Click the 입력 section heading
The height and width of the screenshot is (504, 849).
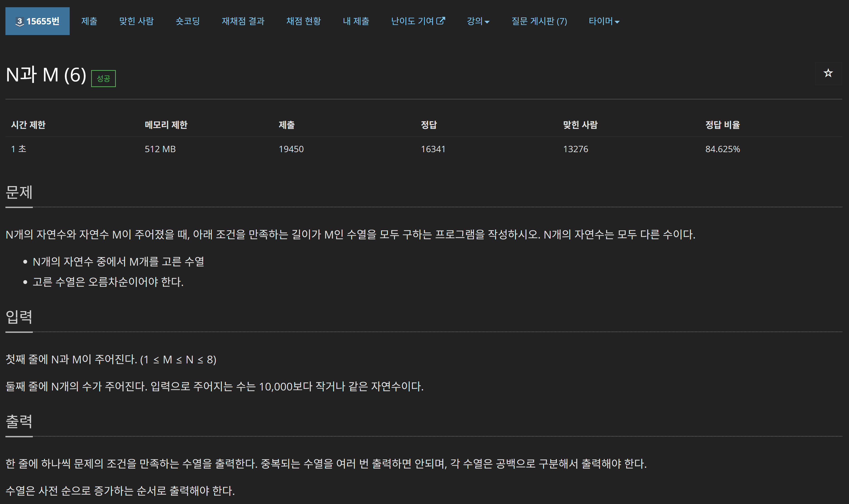[19, 317]
